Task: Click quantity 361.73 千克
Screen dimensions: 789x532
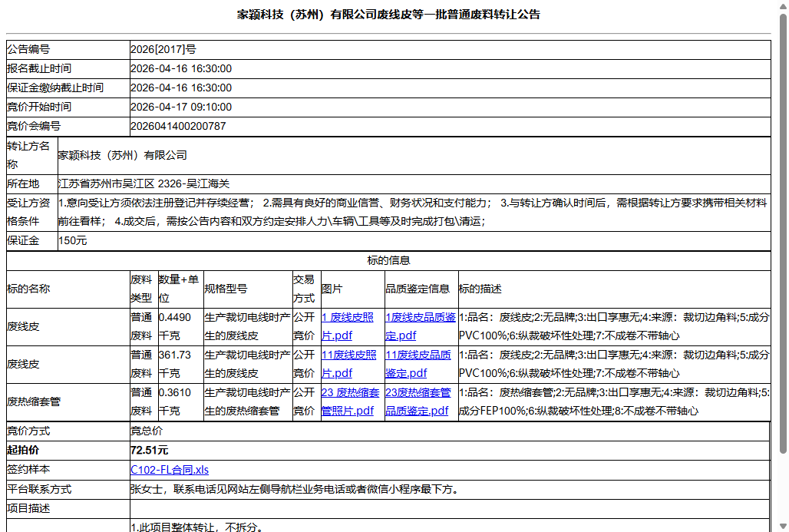Action: [x=174, y=364]
